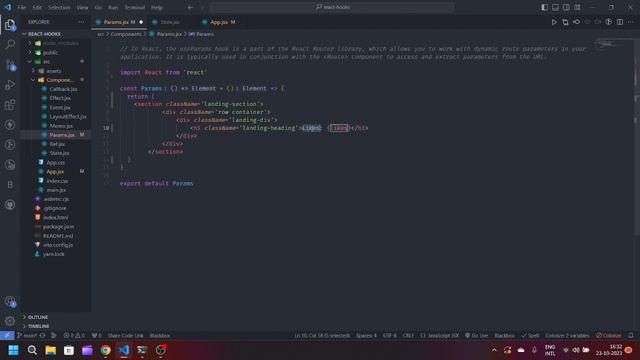Open the Blackbox B icon in activity bar
The height and width of the screenshot is (360, 640).
click(10, 185)
